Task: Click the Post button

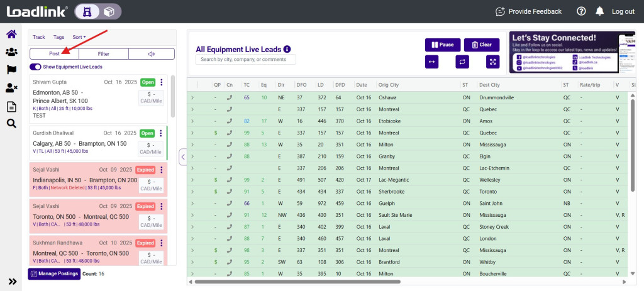Action: coord(54,54)
